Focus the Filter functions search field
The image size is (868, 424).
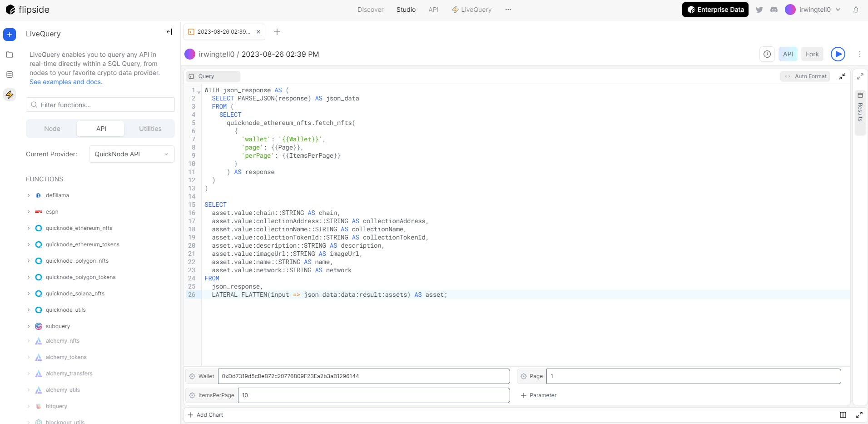point(100,105)
